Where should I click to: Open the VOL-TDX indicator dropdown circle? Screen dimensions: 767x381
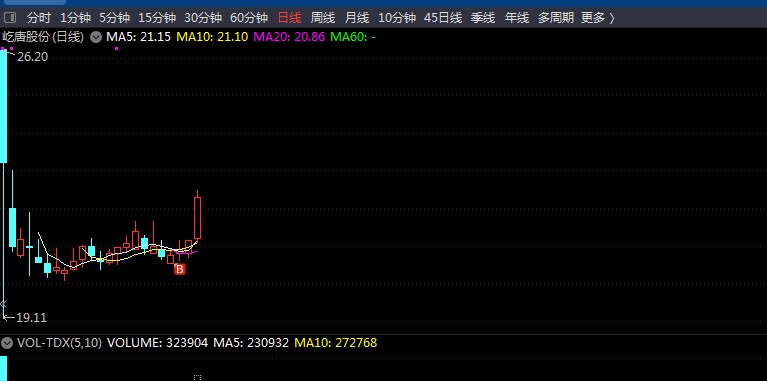[x=6, y=343]
